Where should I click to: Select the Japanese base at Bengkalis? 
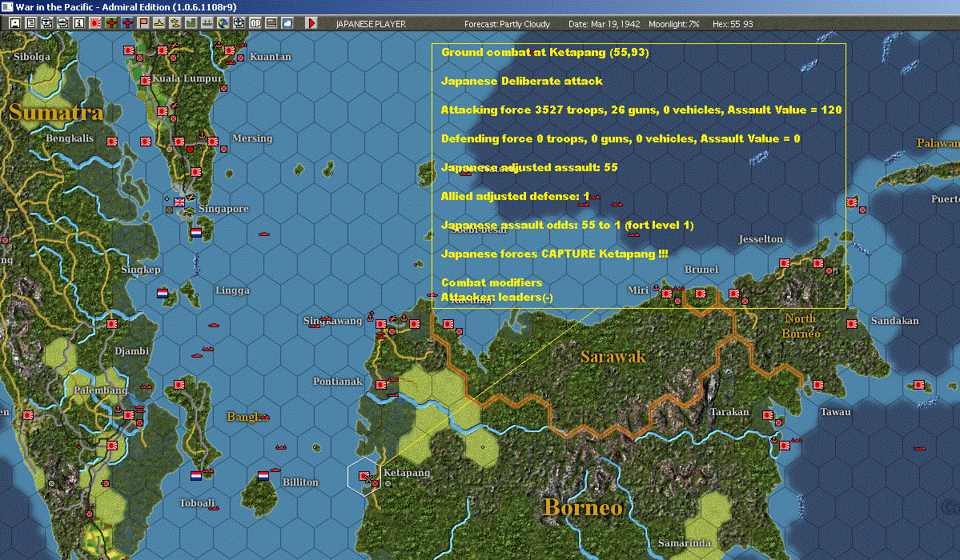click(x=112, y=142)
